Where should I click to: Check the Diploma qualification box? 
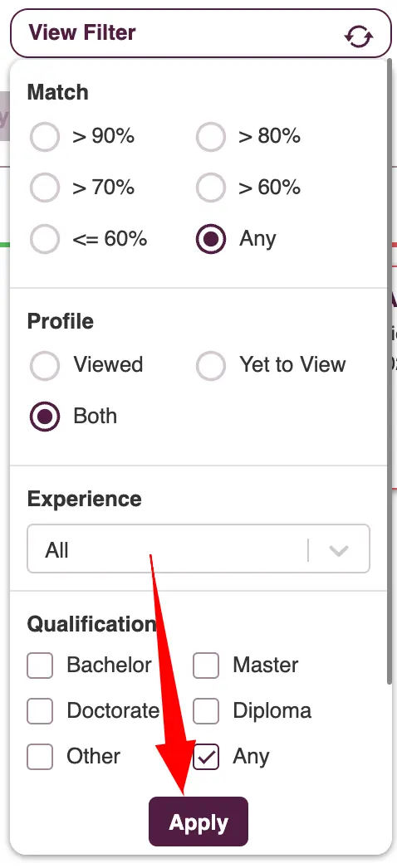click(206, 711)
